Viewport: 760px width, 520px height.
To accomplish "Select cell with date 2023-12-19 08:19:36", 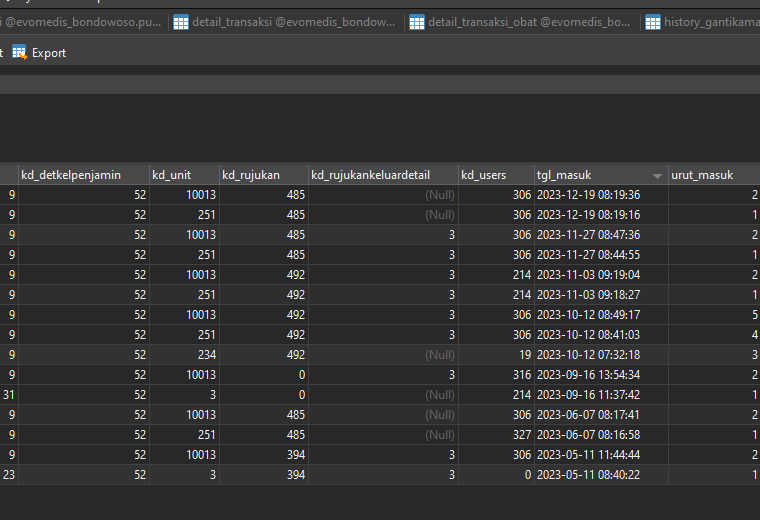I will (601, 195).
